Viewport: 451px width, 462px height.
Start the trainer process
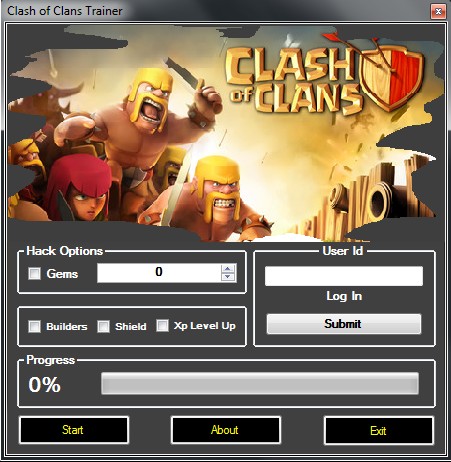(74, 430)
